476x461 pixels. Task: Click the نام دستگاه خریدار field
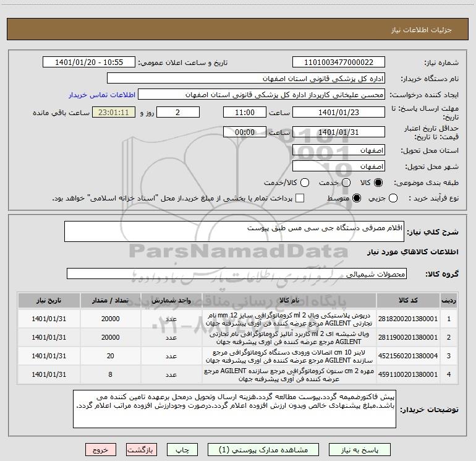click(246, 79)
